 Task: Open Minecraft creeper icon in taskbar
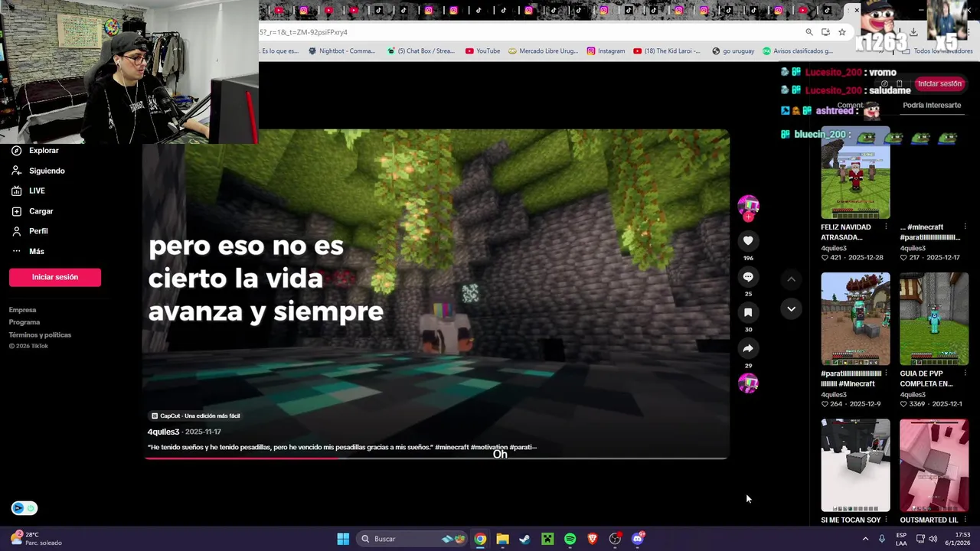click(547, 539)
